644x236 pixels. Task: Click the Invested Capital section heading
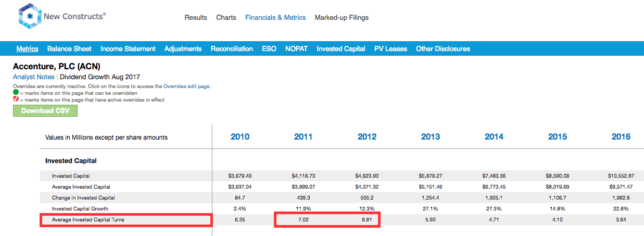[71, 161]
